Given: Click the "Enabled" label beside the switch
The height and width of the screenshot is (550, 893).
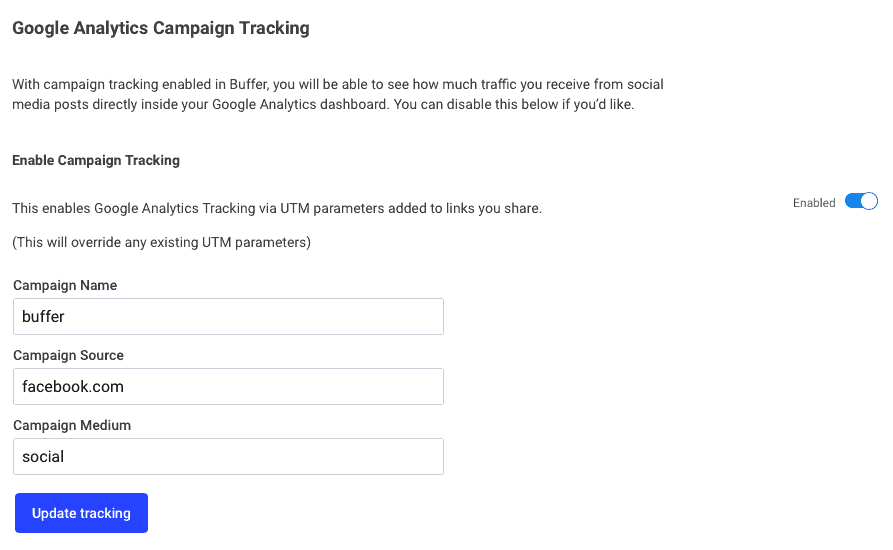Looking at the screenshot, I should click(814, 203).
